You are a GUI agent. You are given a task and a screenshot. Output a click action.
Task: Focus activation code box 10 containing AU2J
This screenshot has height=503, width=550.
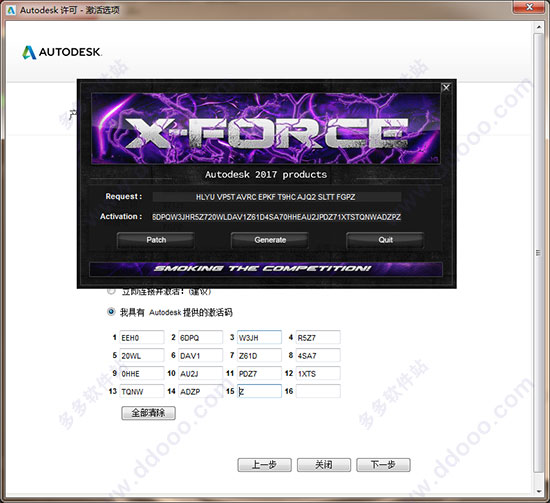(200, 374)
